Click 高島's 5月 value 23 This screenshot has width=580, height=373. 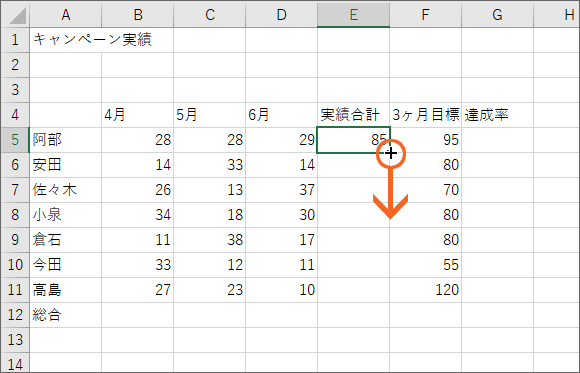209,290
